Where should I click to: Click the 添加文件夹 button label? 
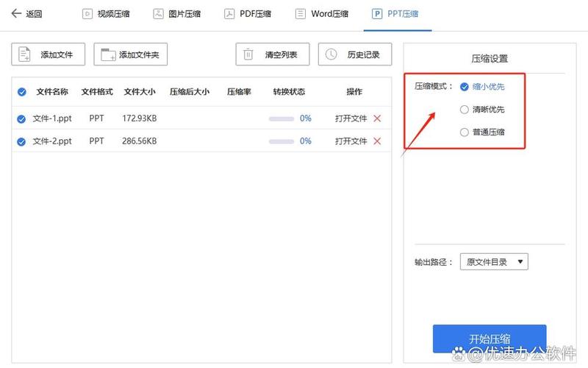point(139,54)
